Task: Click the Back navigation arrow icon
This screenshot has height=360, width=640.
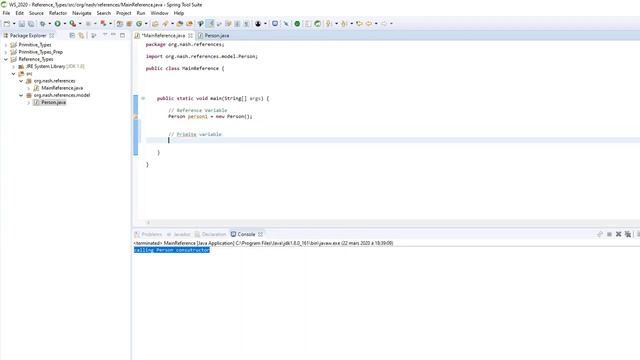Action: pyautogui.click(x=369, y=24)
